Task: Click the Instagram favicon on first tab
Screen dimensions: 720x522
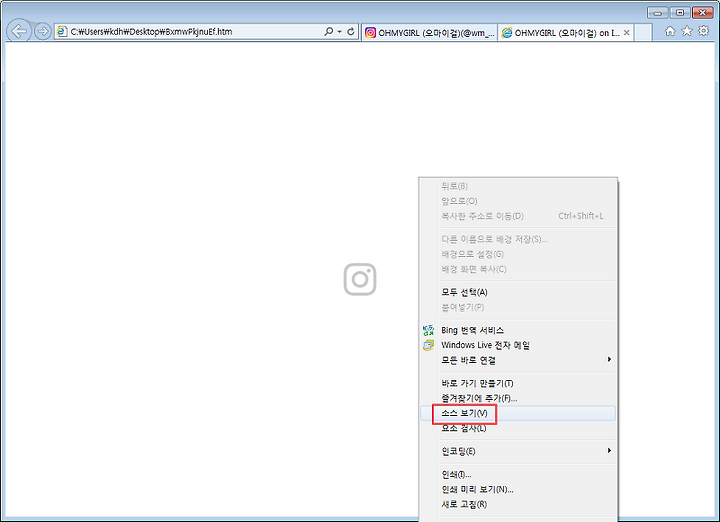Action: pos(370,33)
